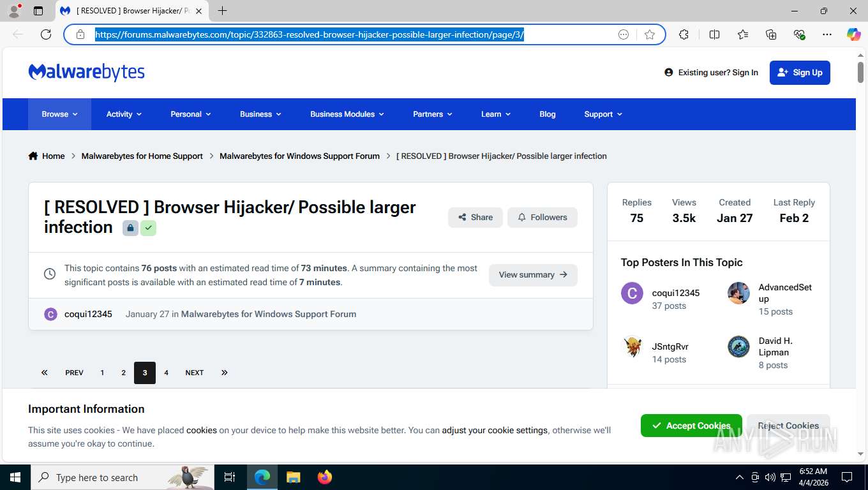The height and width of the screenshot is (490, 868).
Task: Go to page 1 of the topic
Action: point(102,373)
